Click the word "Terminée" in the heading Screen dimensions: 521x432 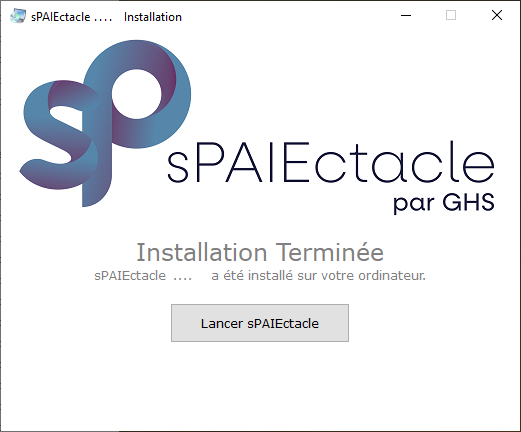pos(330,252)
